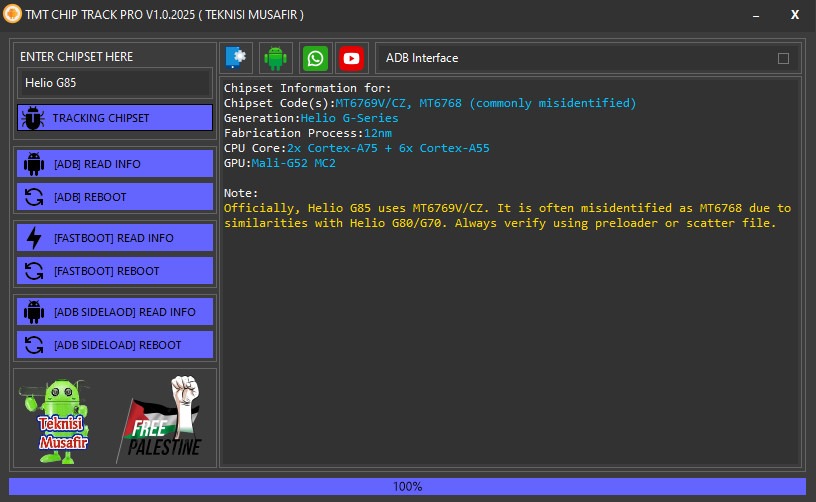Click the 100% progress bar
Image resolution: width=816 pixels, height=502 pixels.
pos(407,486)
